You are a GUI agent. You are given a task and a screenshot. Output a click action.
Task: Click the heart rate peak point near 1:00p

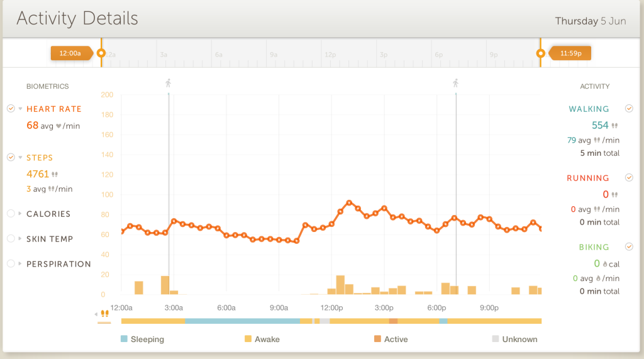[x=349, y=202]
